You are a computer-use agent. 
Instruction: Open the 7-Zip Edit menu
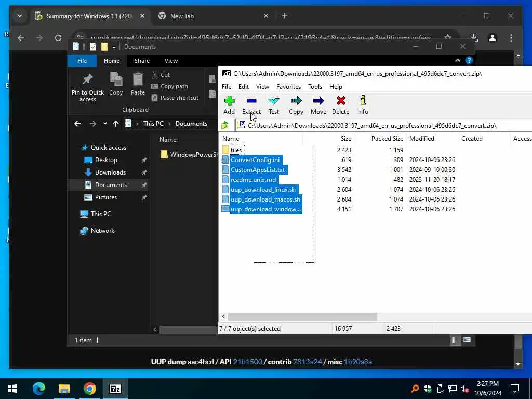click(x=244, y=87)
